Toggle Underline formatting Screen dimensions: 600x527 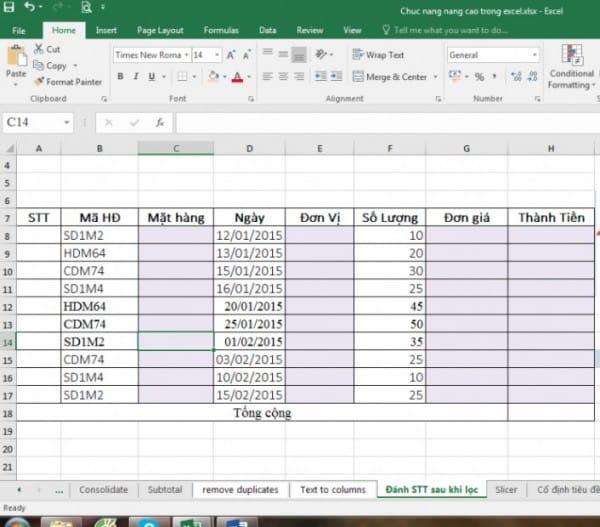click(x=152, y=77)
